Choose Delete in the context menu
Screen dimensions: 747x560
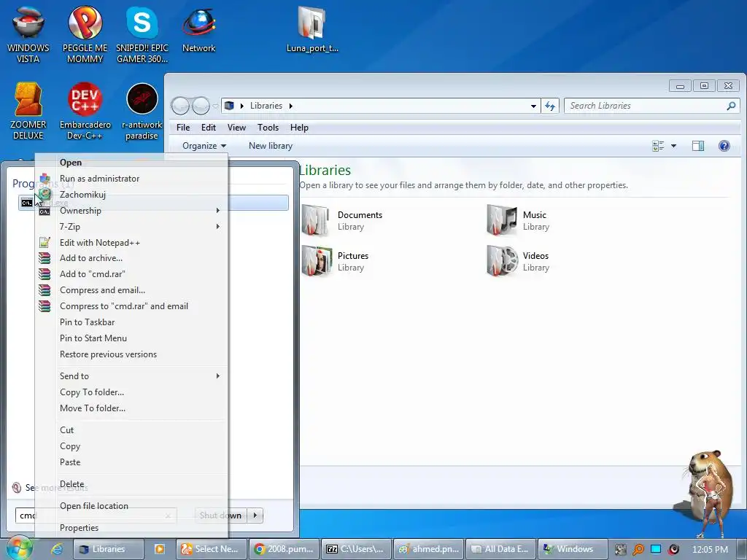pyautogui.click(x=131, y=484)
